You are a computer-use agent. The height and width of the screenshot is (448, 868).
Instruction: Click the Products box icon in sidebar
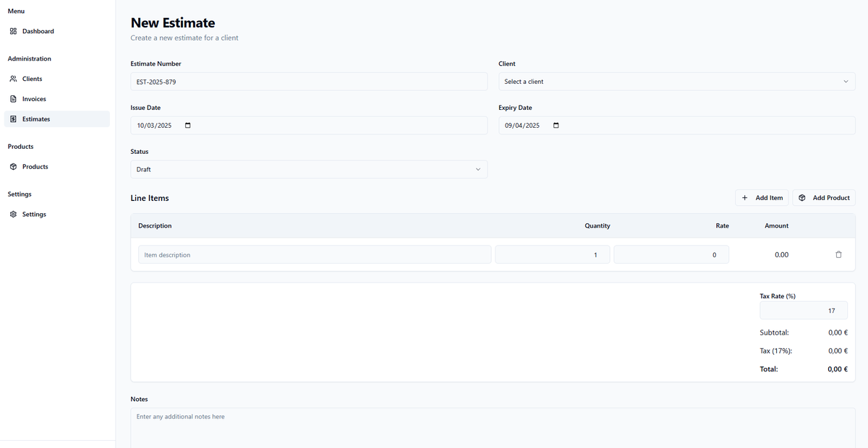coord(13,167)
